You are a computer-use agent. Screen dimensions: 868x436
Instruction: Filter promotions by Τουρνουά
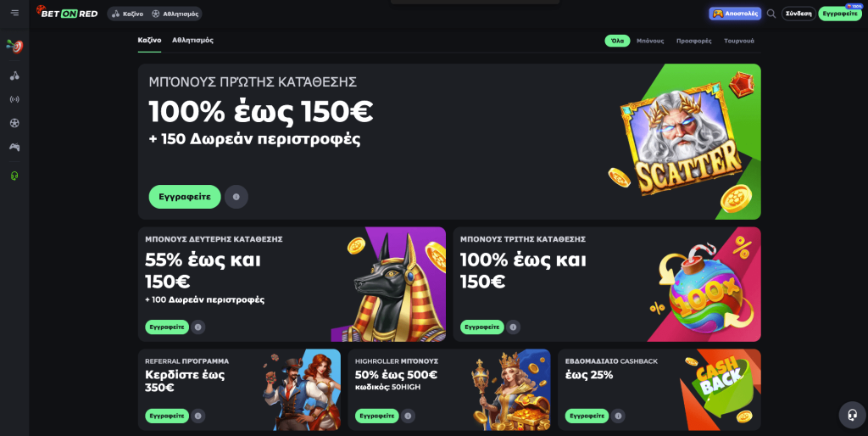click(x=739, y=41)
